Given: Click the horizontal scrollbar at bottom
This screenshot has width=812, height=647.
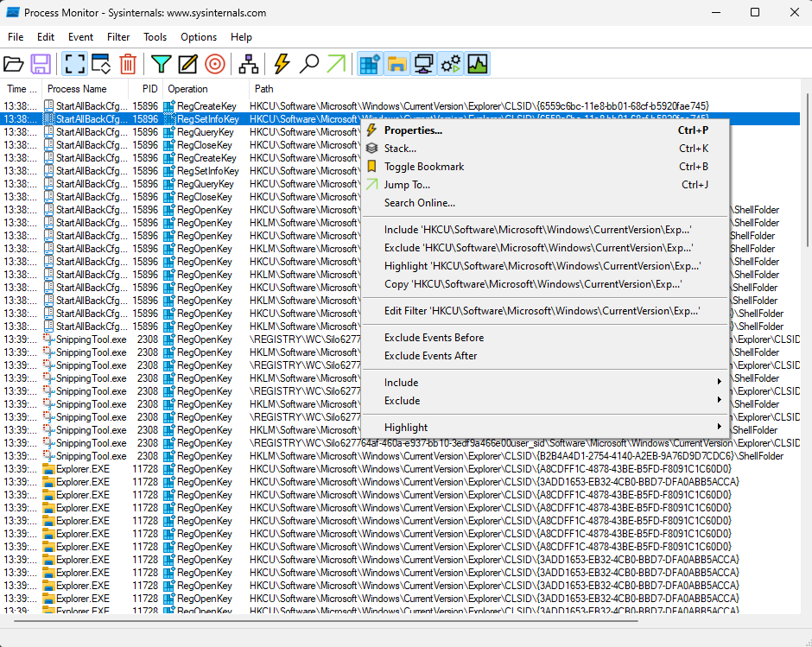Looking at the screenshot, I should click(x=327, y=620).
